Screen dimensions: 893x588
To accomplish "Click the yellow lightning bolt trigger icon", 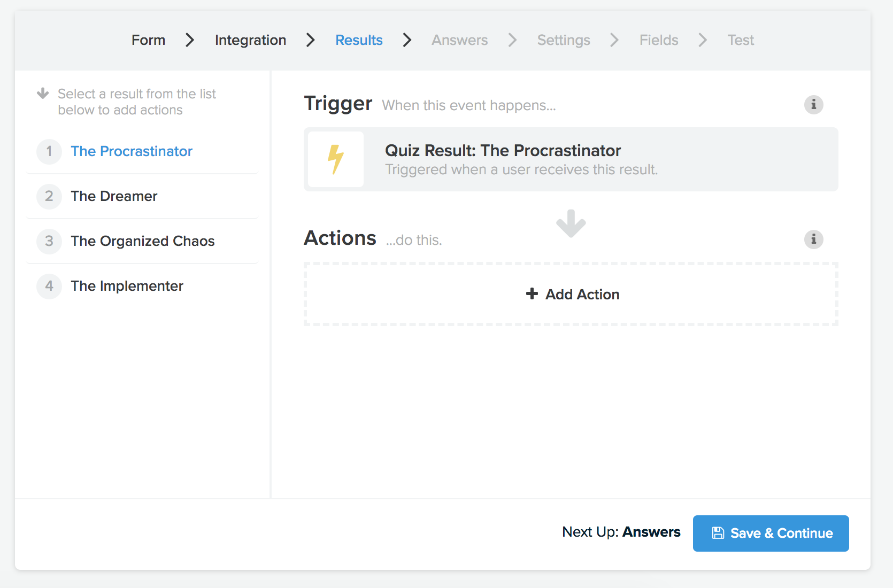I will (336, 159).
